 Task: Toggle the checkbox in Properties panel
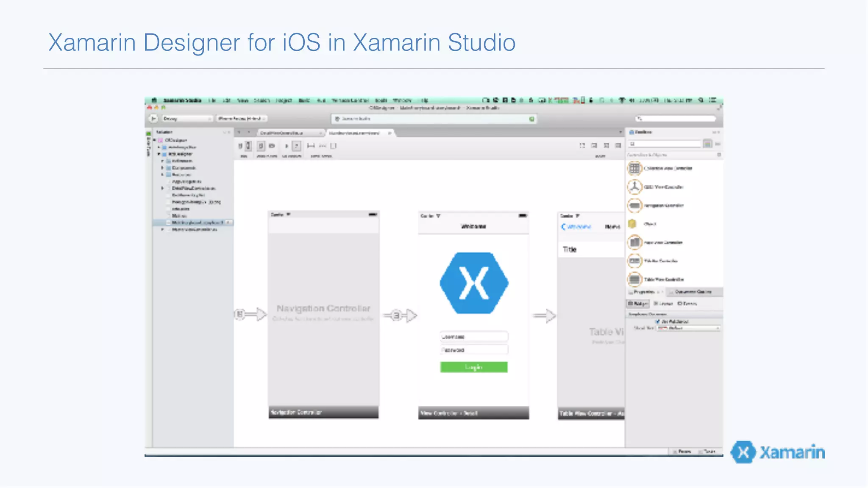pyautogui.click(x=658, y=322)
